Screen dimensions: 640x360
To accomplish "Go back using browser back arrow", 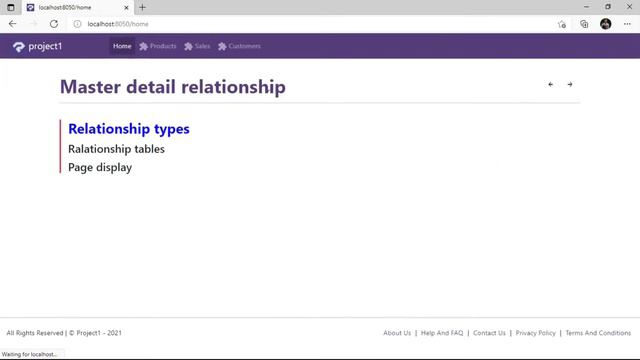I will 13,24.
